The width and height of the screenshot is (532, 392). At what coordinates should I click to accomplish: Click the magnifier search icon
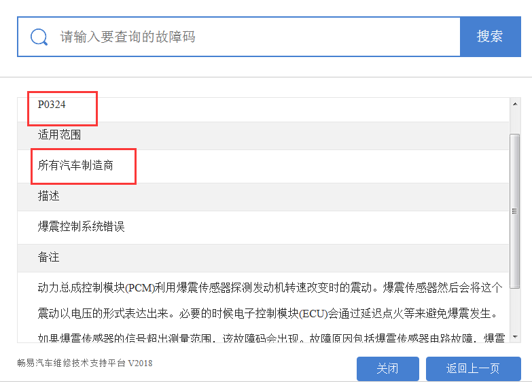pos(39,37)
